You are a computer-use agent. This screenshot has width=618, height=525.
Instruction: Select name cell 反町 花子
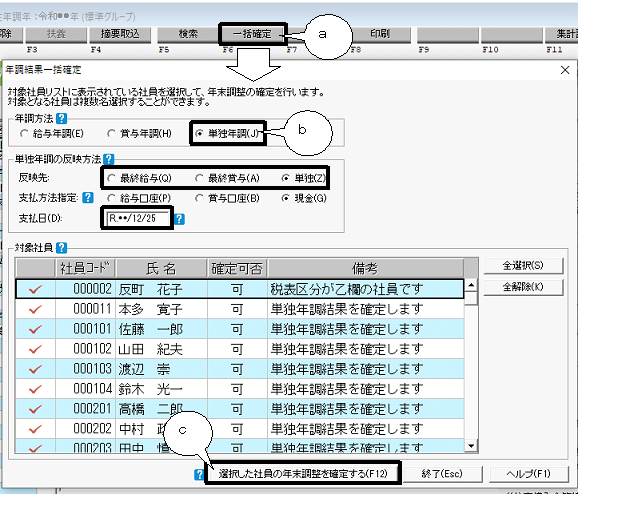[161, 289]
